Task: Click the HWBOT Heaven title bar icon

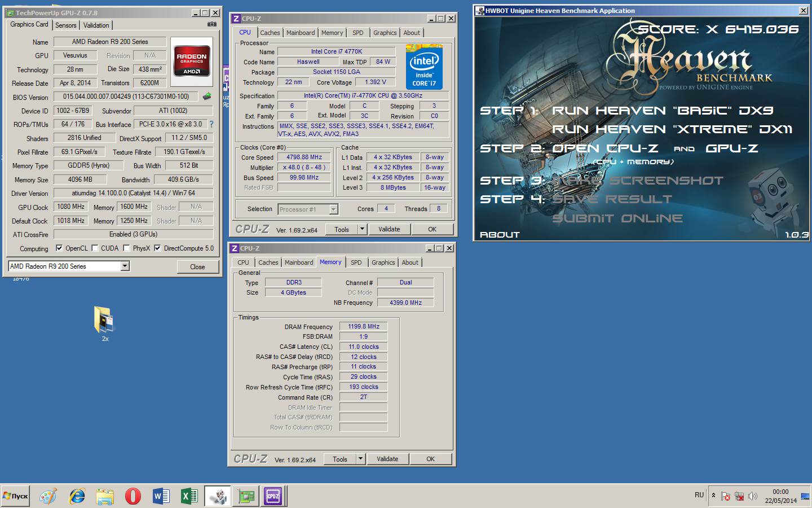Action: 480,11
